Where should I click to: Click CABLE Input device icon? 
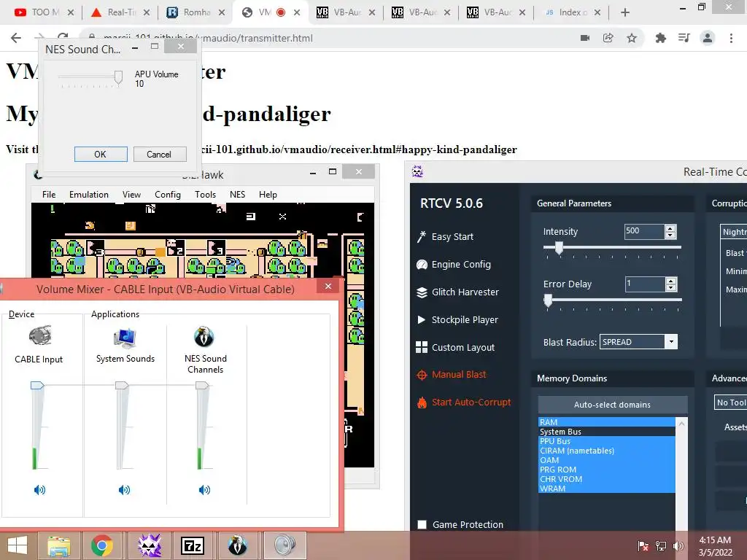pyautogui.click(x=39, y=335)
